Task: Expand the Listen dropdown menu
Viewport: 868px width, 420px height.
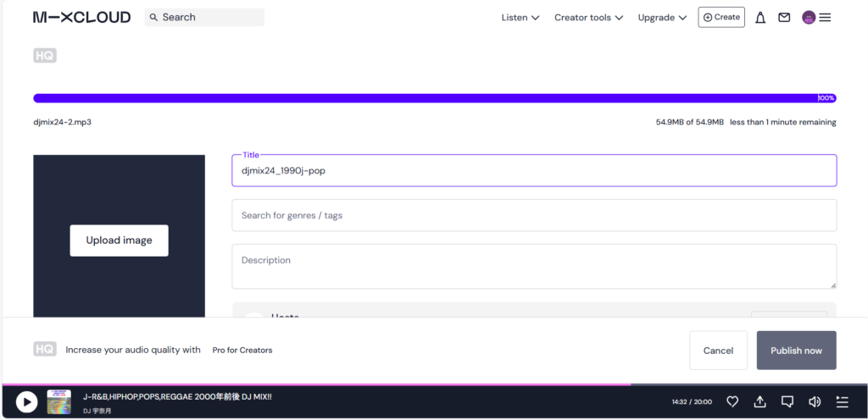Action: click(x=520, y=18)
